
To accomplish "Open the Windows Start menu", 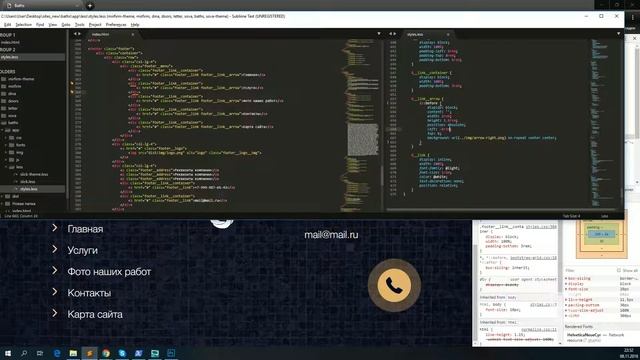I will coord(7,353).
